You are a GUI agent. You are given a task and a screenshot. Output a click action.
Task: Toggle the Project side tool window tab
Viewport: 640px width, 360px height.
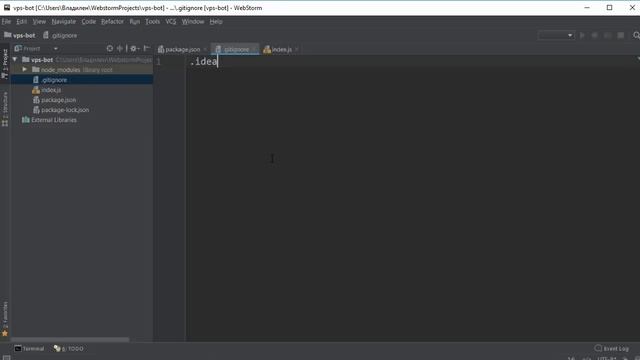tap(5, 64)
